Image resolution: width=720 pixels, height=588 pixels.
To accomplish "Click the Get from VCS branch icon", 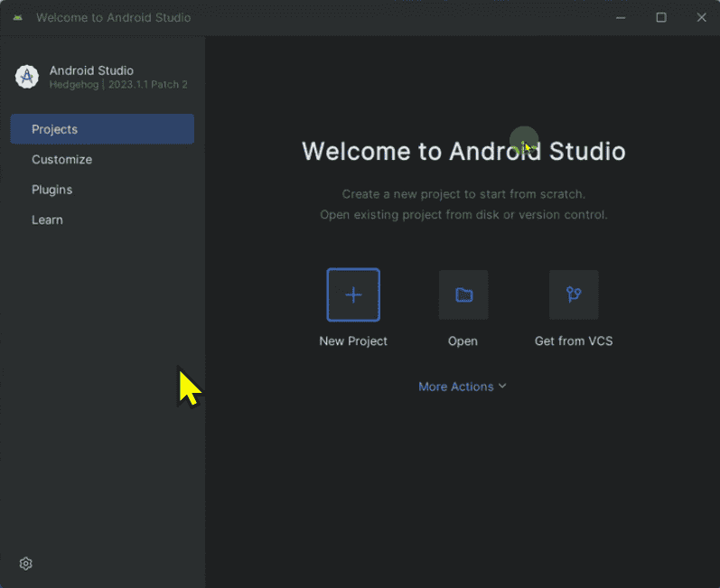I will (574, 294).
